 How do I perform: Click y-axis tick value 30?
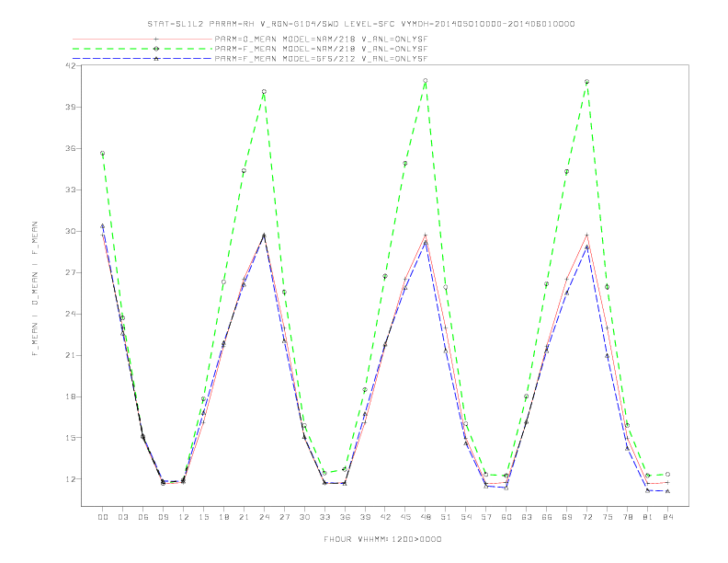coord(71,231)
